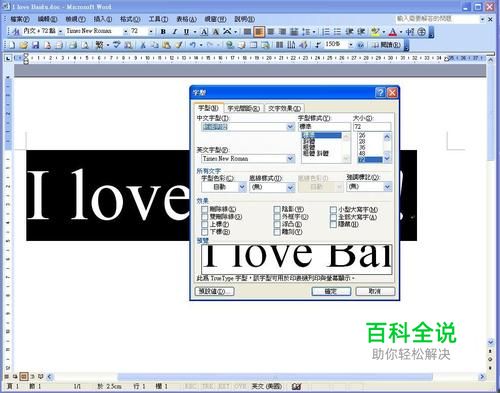
Task: Open the 字型色彩 font color dropdown
Action: pos(242,187)
